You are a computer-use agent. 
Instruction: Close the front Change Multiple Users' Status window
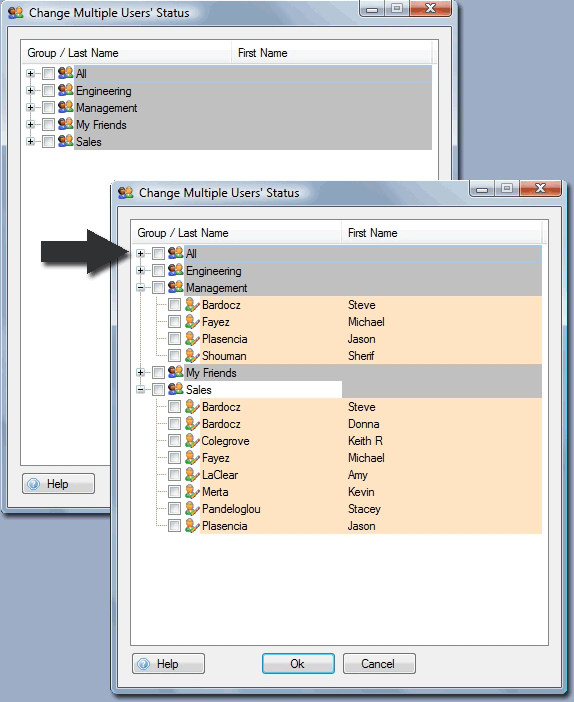540,188
